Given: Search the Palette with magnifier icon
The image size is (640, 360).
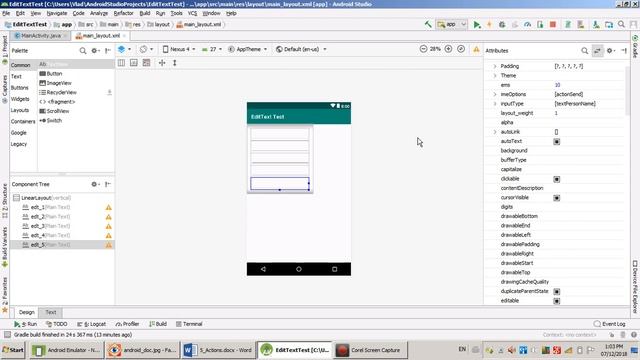Looking at the screenshot, I should pos(82,51).
